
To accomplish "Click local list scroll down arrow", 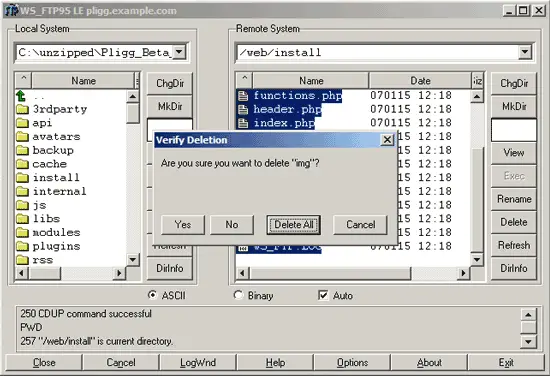I will [133, 260].
